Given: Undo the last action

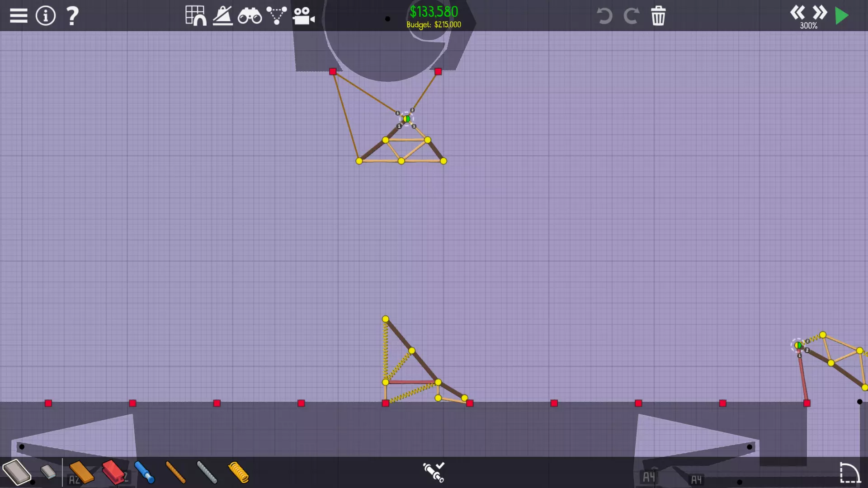Looking at the screenshot, I should click(x=604, y=16).
